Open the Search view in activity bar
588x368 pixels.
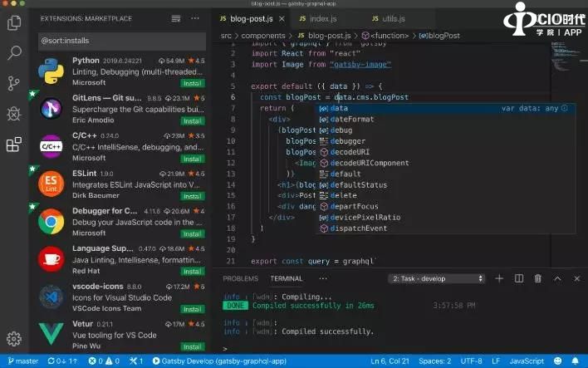click(14, 53)
